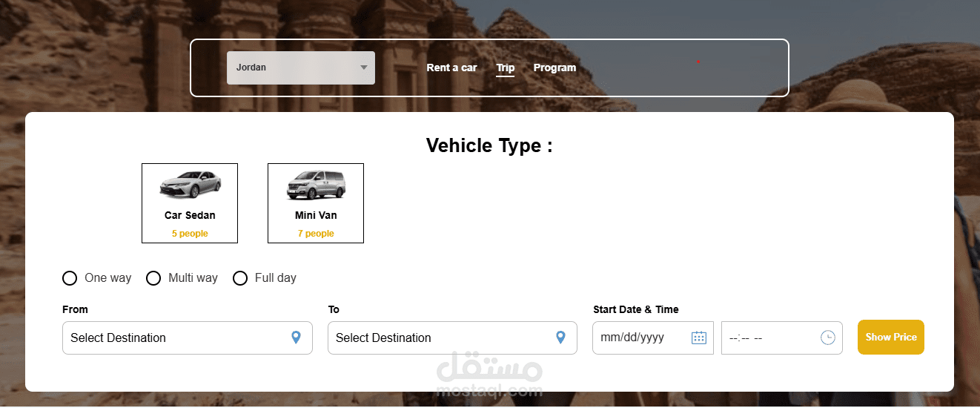Click the To destination field
Screen dimensions: 980x408
click(x=452, y=338)
